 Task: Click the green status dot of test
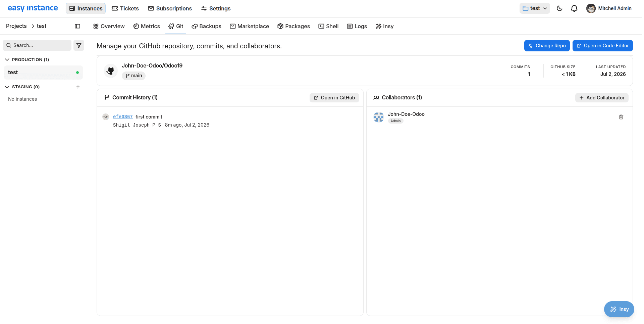pos(77,73)
